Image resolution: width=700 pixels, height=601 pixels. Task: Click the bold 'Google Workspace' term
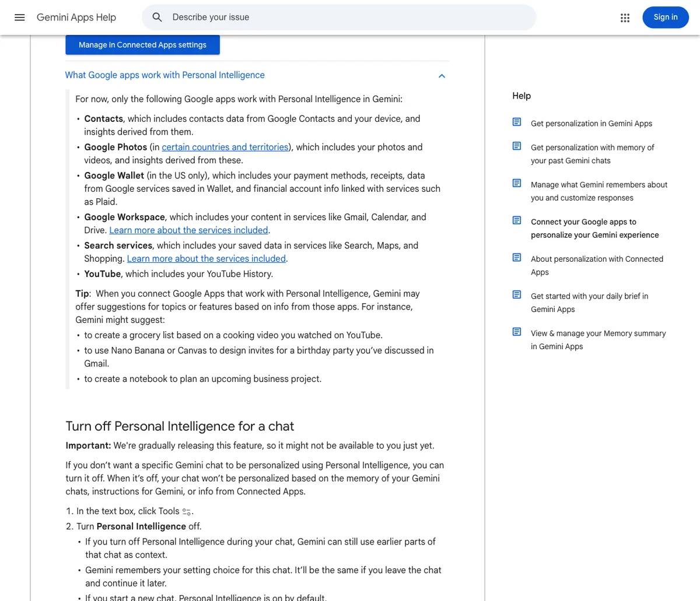click(x=124, y=217)
